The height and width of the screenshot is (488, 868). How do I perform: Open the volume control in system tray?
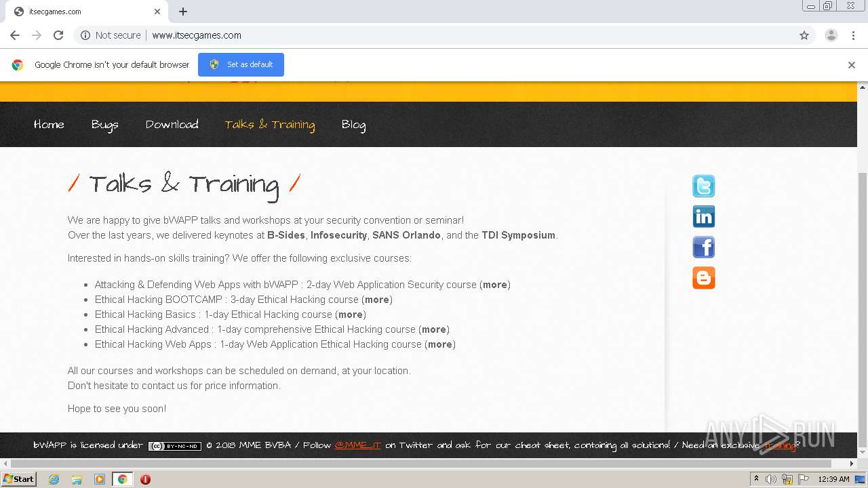pos(771,479)
